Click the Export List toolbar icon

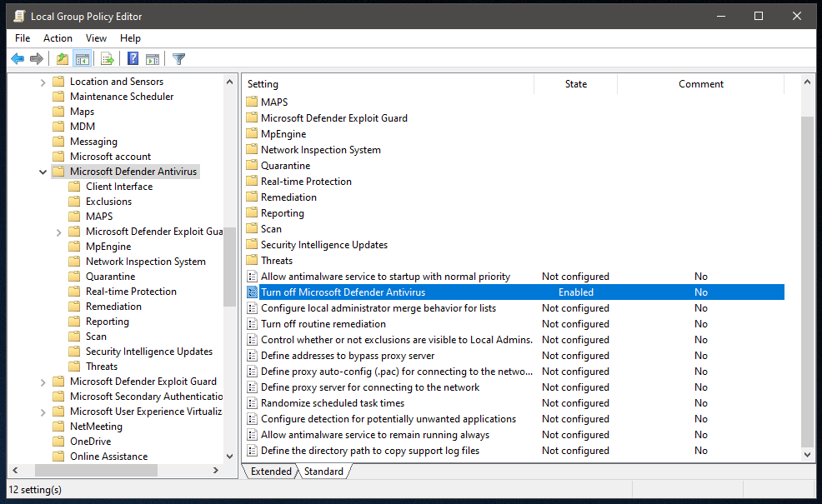(107, 58)
